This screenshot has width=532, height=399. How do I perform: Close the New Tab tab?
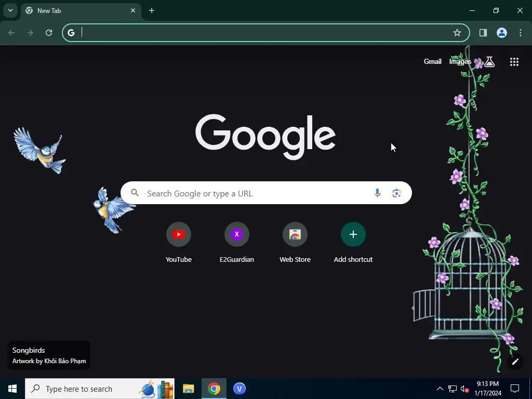point(133,10)
